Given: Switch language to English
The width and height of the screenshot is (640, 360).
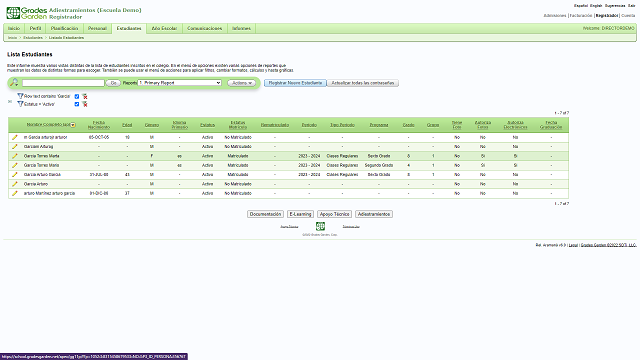Looking at the screenshot, I should 596,6.
